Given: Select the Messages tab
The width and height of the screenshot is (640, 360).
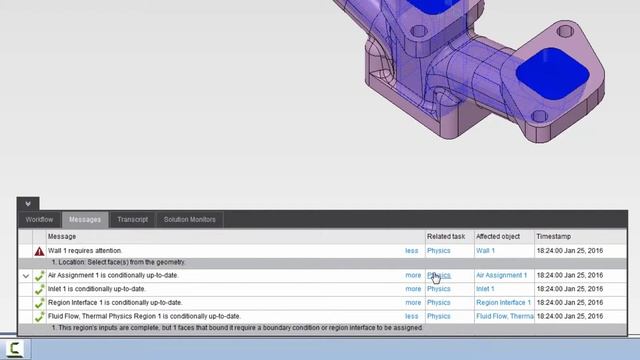Looking at the screenshot, I should click(85, 220).
